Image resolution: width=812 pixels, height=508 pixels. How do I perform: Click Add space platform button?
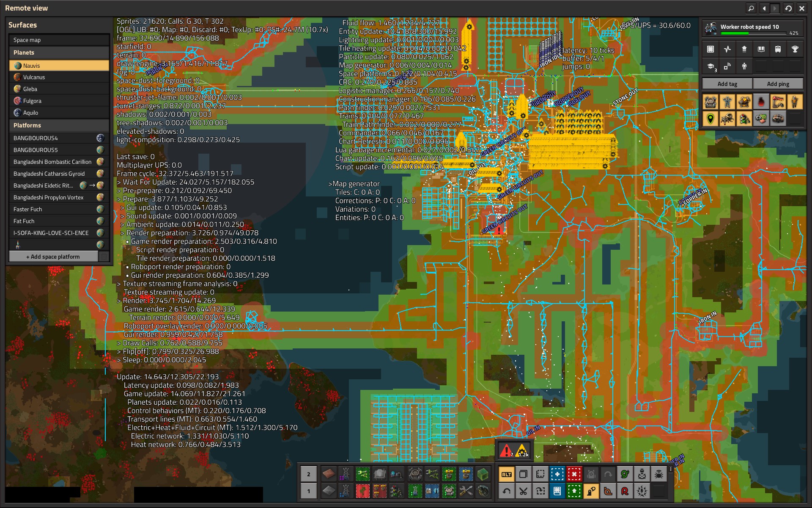(x=53, y=257)
